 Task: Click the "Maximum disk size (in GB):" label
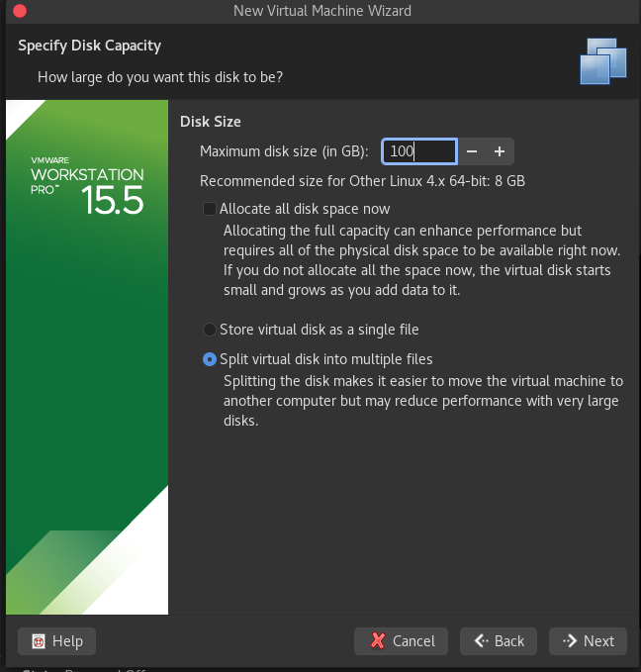(x=284, y=151)
